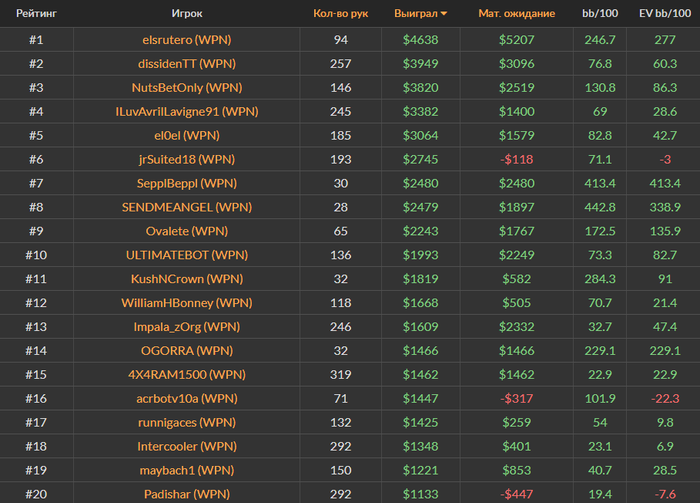Click bb/100 value 246.7

coord(600,40)
